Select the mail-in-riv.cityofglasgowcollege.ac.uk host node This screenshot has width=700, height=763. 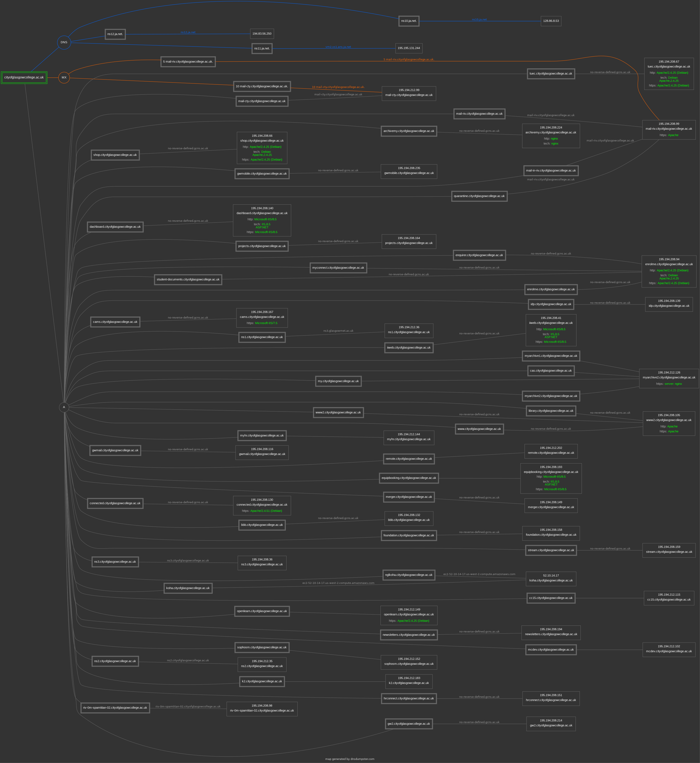coord(551,170)
